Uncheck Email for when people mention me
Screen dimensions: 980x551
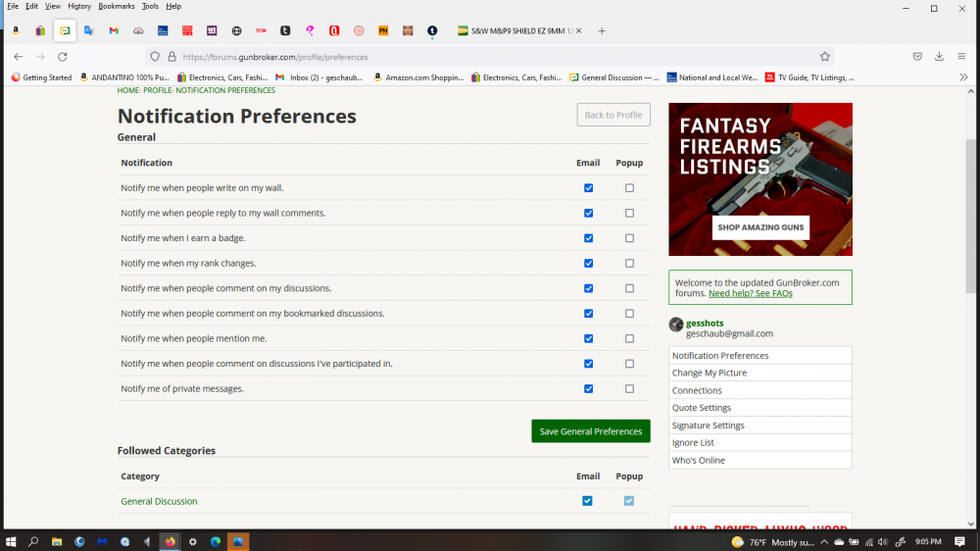pyautogui.click(x=588, y=338)
